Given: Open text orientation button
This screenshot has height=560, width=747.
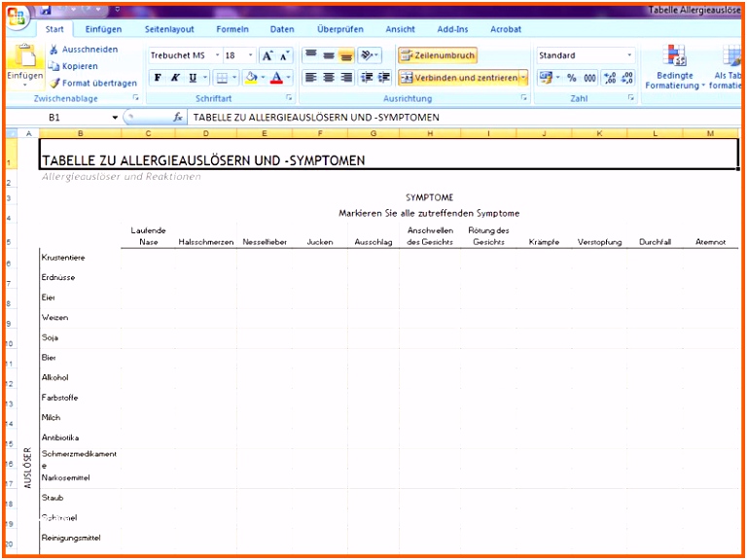Looking at the screenshot, I should click(370, 55).
